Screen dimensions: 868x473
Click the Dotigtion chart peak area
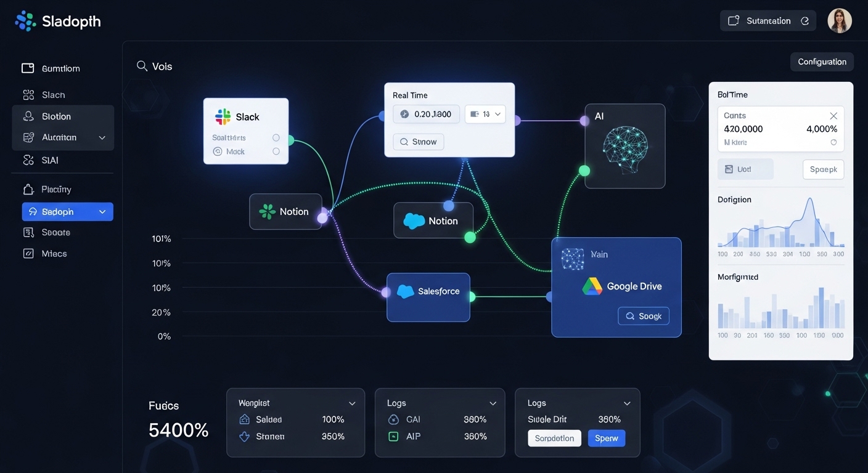point(809,212)
